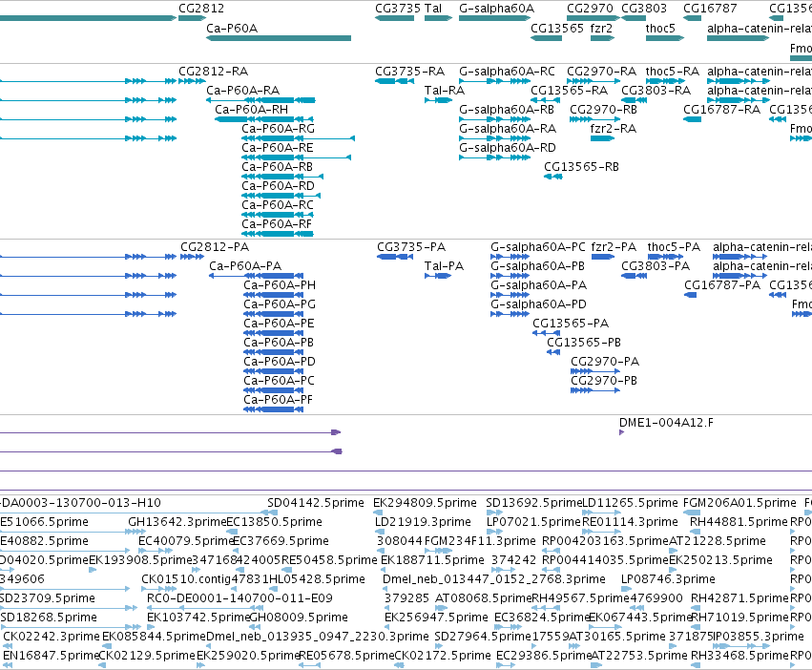The image size is (812, 670).
Task: Click the CG16787 gene label
Action: [x=710, y=9]
